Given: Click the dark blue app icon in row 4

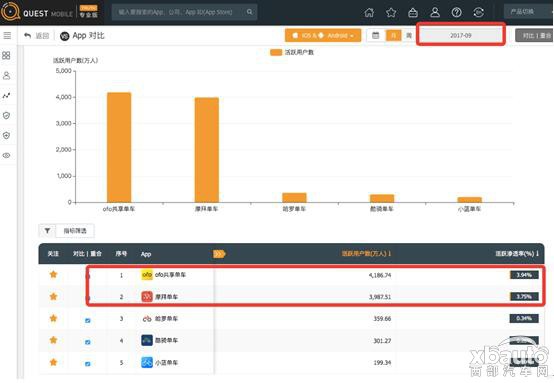Looking at the screenshot, I should pos(147,340).
